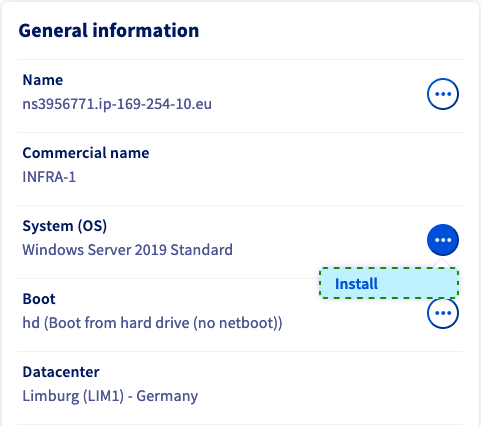Click the System (OS) label
This screenshot has height=426, width=481.
(x=65, y=226)
